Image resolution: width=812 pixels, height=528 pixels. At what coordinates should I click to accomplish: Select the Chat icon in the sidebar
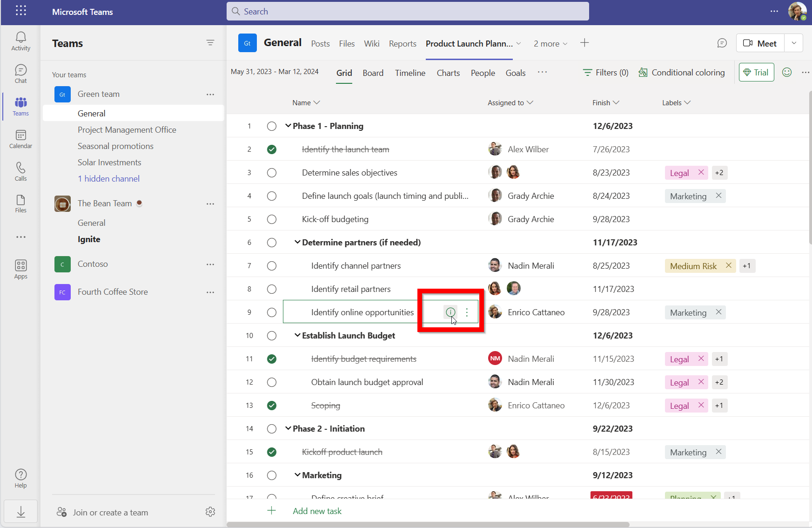point(20,73)
